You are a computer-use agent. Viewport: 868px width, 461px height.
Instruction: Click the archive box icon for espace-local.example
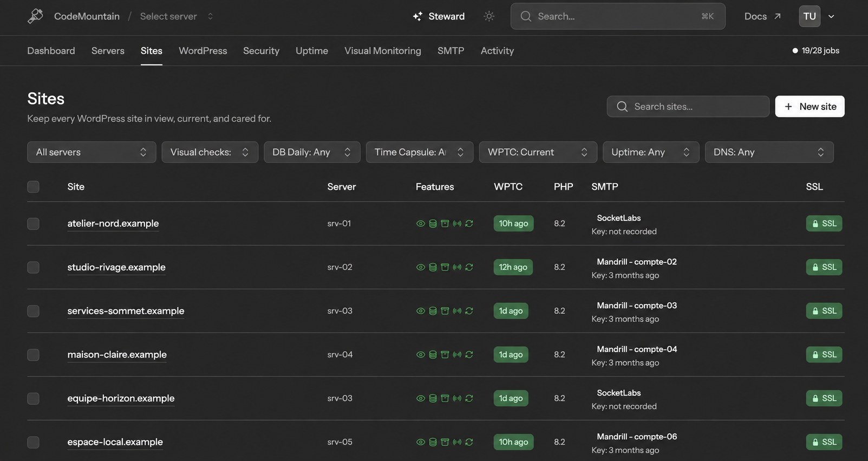click(x=445, y=442)
